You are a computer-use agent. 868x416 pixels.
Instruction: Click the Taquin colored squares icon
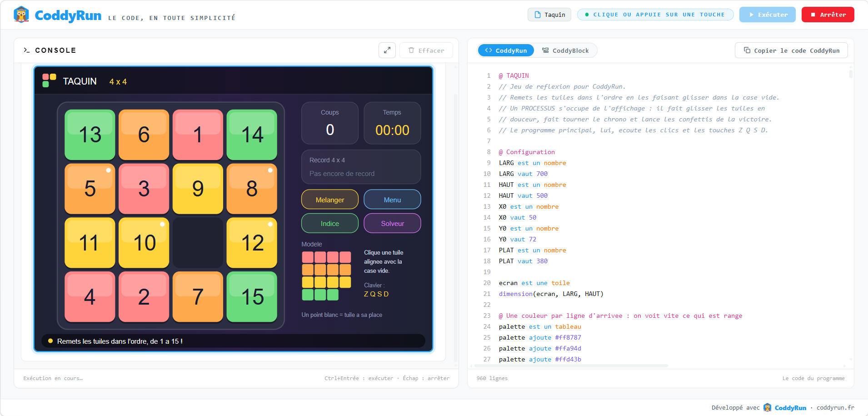[49, 80]
